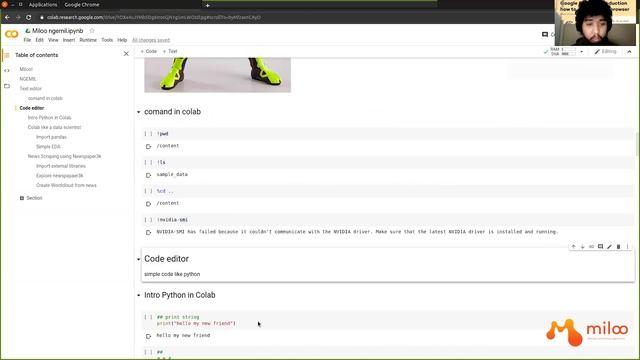Open the File menu

tap(27, 40)
